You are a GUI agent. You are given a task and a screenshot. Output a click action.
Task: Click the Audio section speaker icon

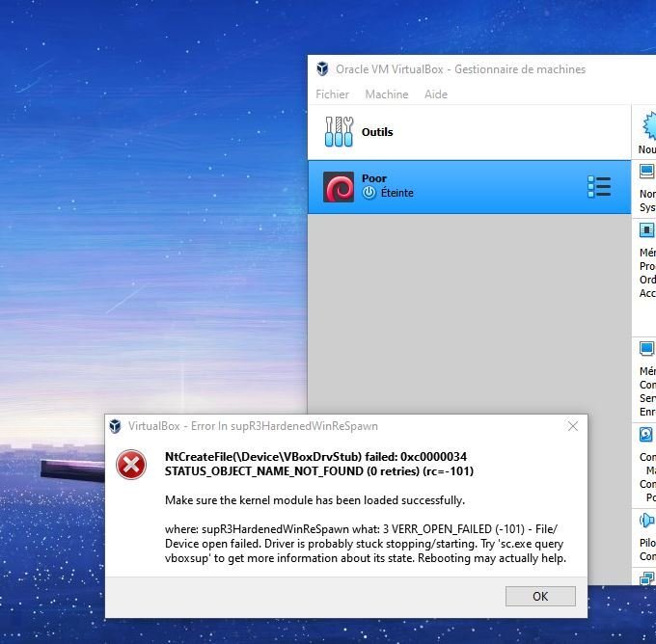click(646, 521)
